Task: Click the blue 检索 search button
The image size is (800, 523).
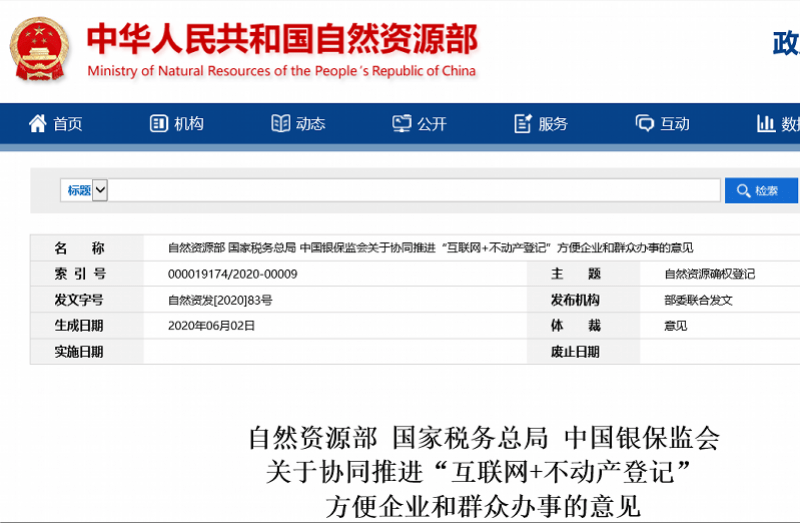Action: (761, 190)
